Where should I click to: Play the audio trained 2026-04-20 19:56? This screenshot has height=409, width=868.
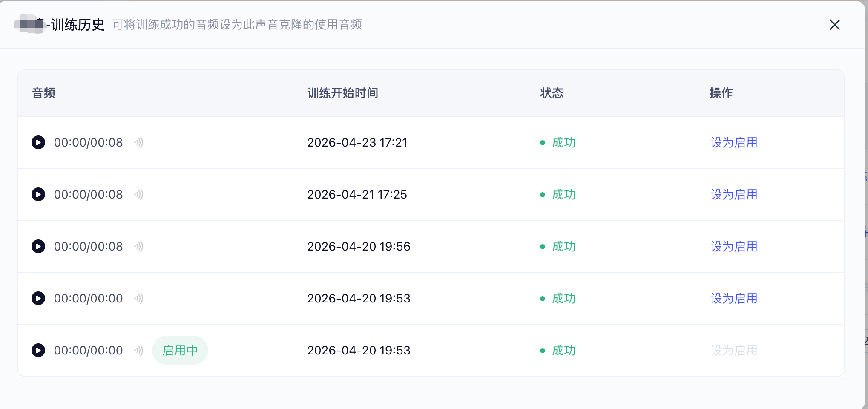coord(38,246)
